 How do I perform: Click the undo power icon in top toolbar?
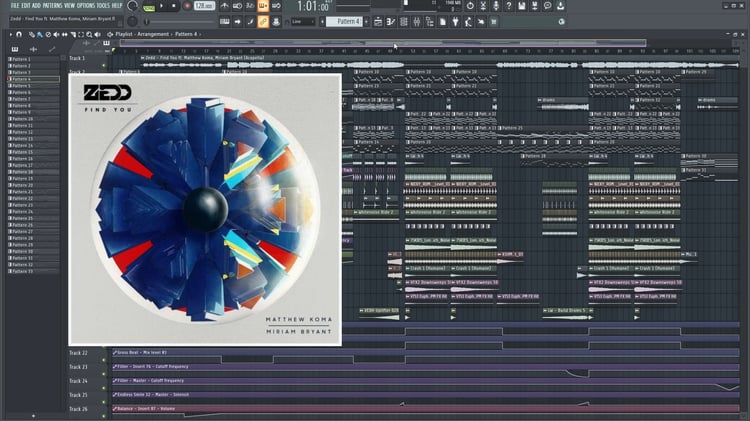pos(470,6)
